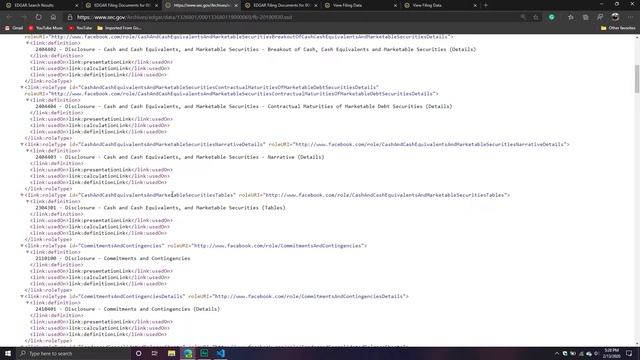
Task: Click text 2110100 Disclosure Commitments and Contingencies
Action: tap(113, 258)
